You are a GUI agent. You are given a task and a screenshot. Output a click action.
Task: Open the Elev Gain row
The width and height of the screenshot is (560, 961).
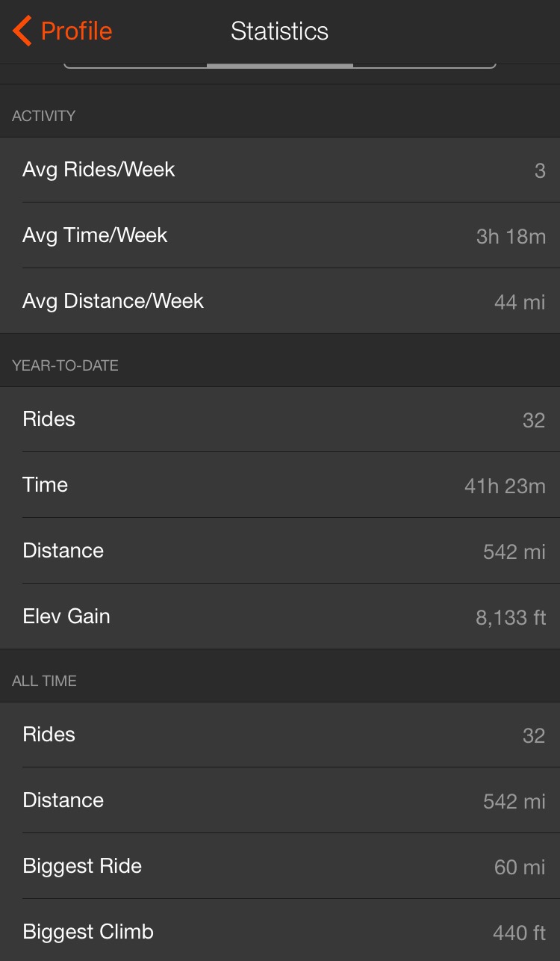click(280, 617)
